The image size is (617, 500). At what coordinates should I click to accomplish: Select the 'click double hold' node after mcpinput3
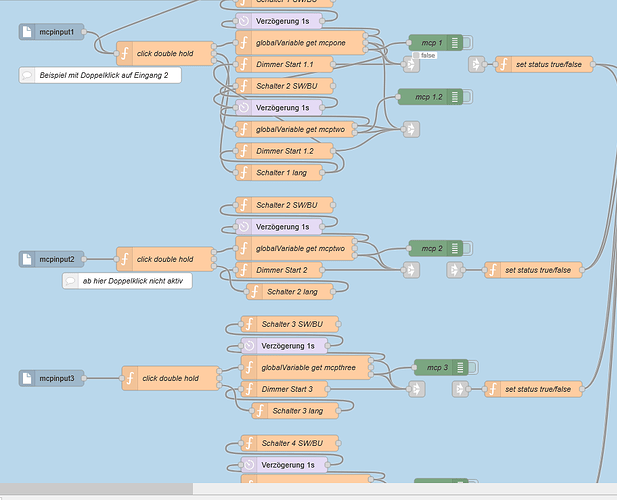(170, 378)
